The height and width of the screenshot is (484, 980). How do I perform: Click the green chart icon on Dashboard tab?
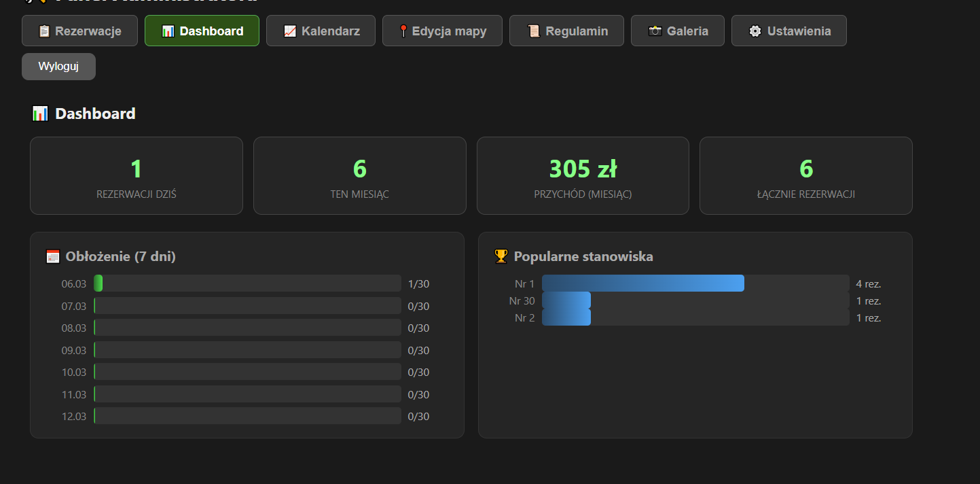point(167,31)
